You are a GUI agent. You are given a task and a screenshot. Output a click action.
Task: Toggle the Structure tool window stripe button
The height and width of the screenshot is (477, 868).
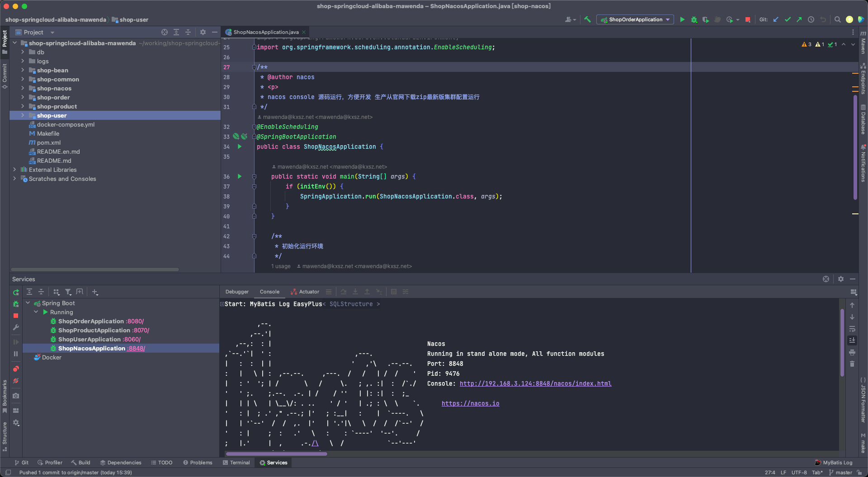tap(5, 437)
